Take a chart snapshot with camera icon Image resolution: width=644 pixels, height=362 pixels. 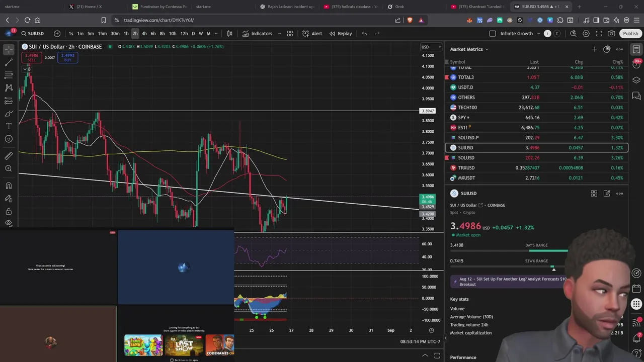click(611, 34)
